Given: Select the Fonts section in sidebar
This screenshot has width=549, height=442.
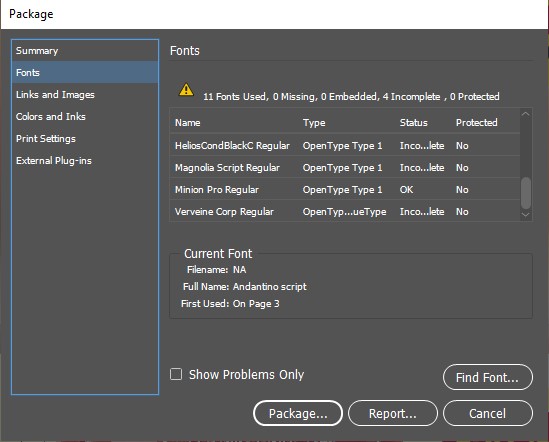Looking at the screenshot, I should tap(85, 72).
